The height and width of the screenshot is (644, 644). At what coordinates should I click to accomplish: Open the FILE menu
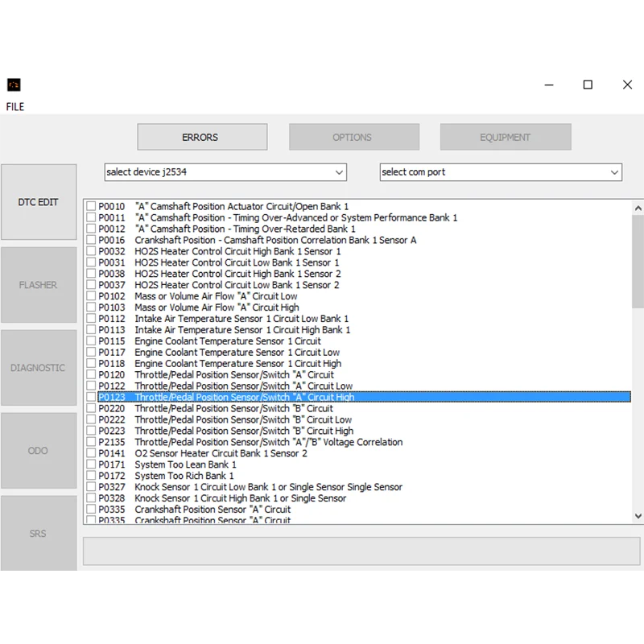click(x=15, y=106)
